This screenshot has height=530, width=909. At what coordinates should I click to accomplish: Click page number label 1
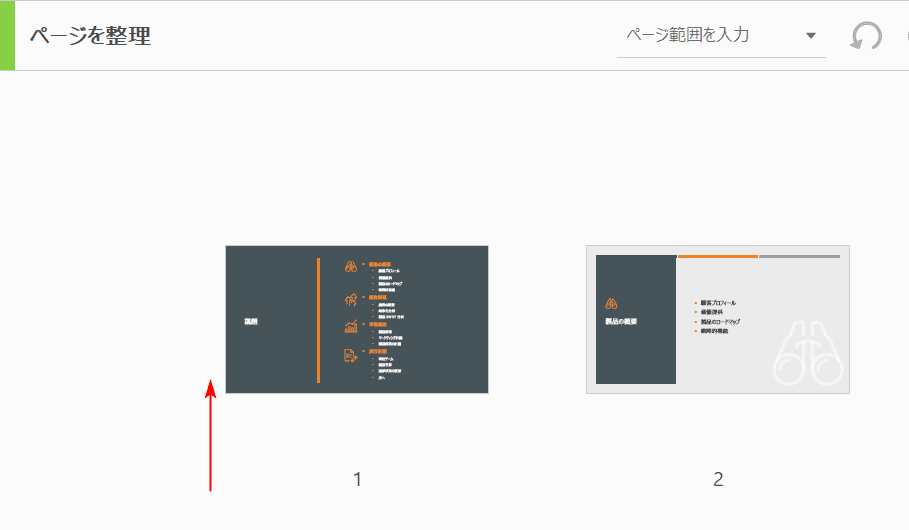click(x=358, y=480)
